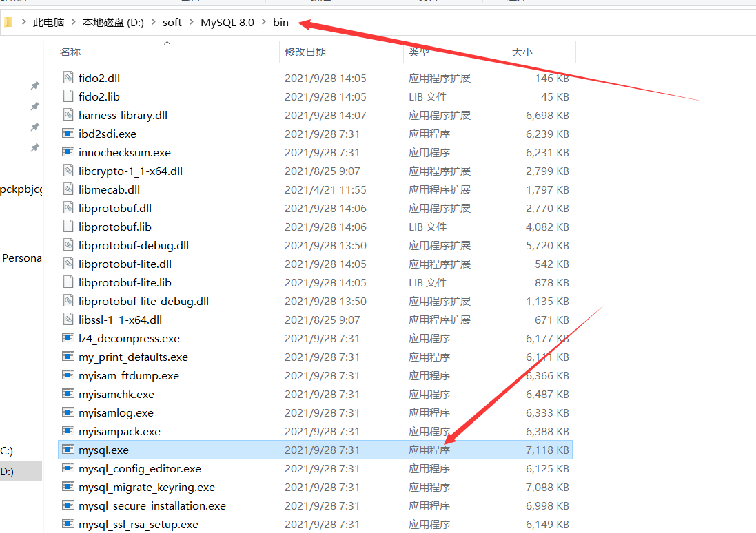This screenshot has height=533, width=756.
Task: Select the mysql_config_editor.exe icon
Action: pos(68,468)
